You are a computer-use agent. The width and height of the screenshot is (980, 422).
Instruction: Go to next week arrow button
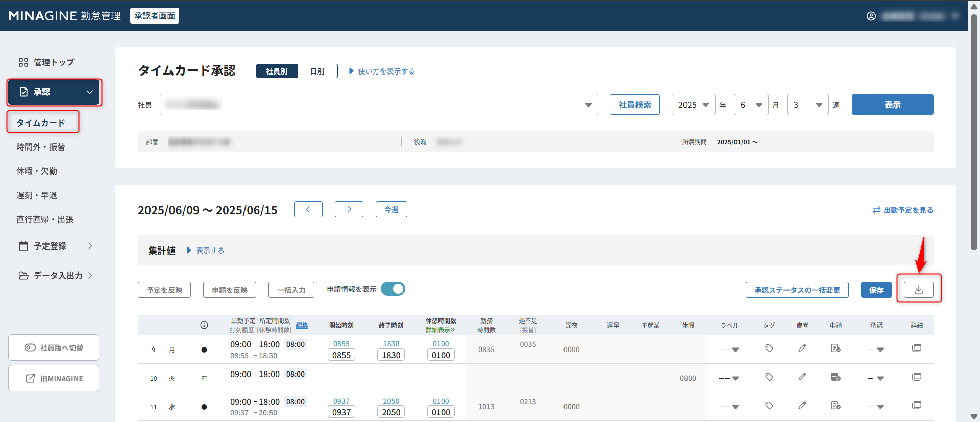(x=349, y=209)
